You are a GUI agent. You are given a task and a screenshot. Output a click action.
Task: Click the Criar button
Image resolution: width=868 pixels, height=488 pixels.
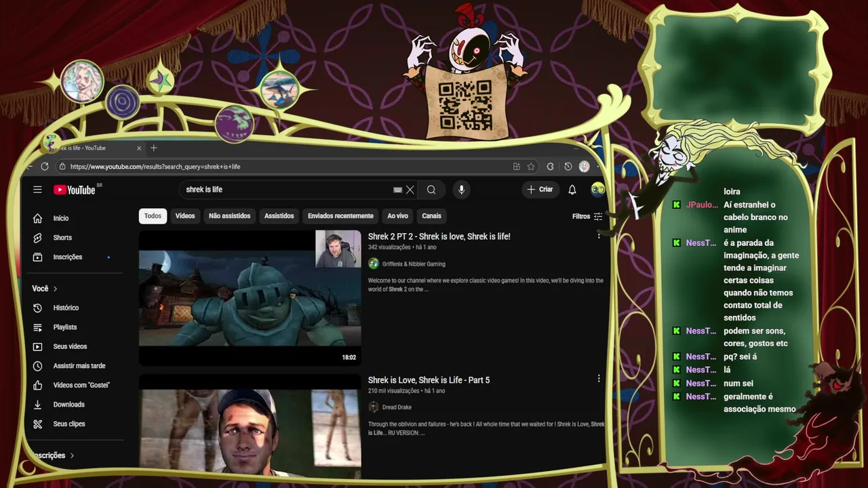540,190
